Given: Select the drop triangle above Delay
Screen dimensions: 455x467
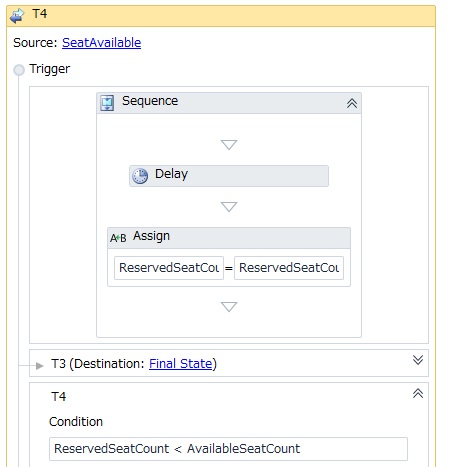Looking at the screenshot, I should click(x=229, y=145).
